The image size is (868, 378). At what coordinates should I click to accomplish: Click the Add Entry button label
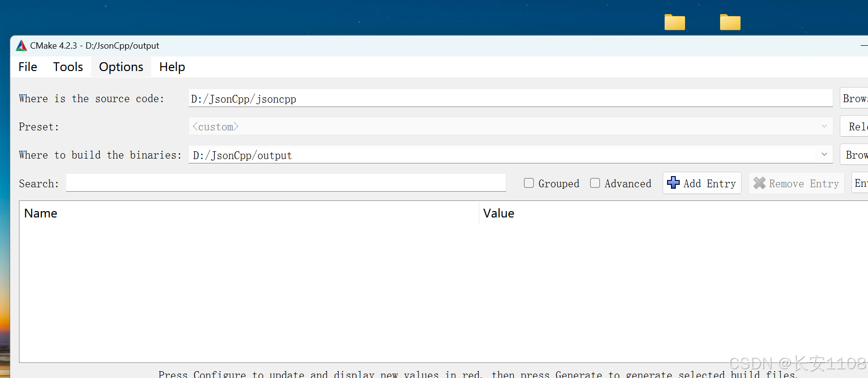[709, 183]
